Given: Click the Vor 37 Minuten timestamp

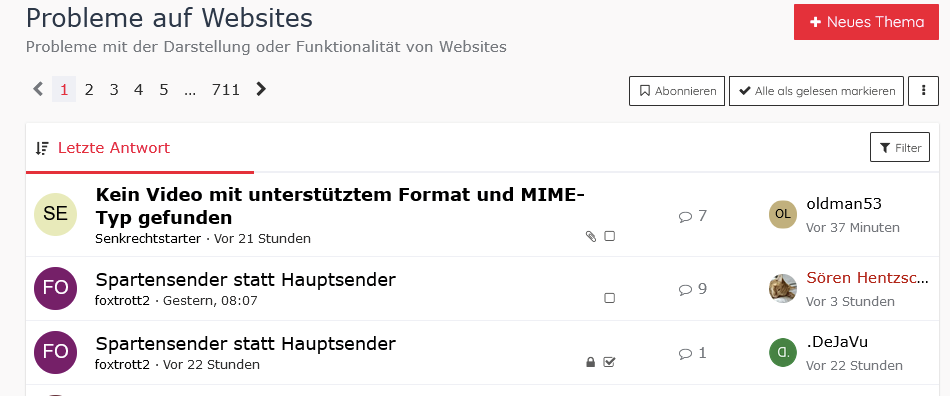Looking at the screenshot, I should point(852,228).
